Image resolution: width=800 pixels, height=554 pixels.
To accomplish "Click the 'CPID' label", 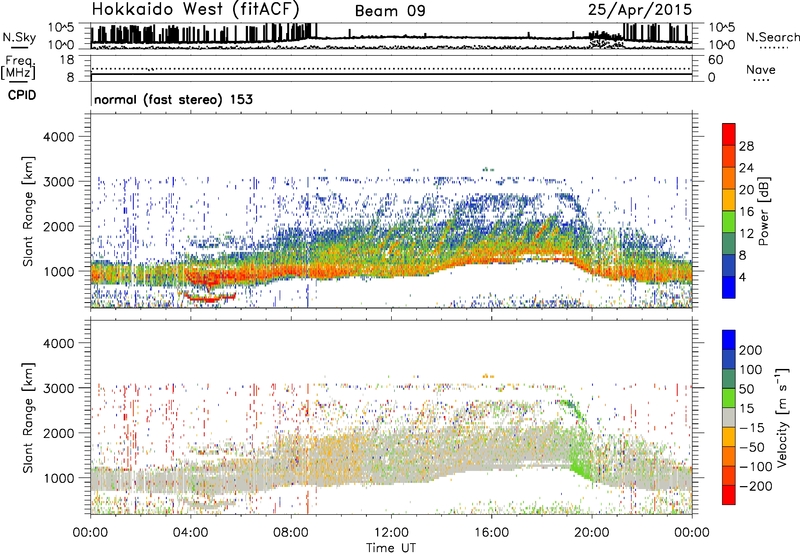I will (x=22, y=95).
